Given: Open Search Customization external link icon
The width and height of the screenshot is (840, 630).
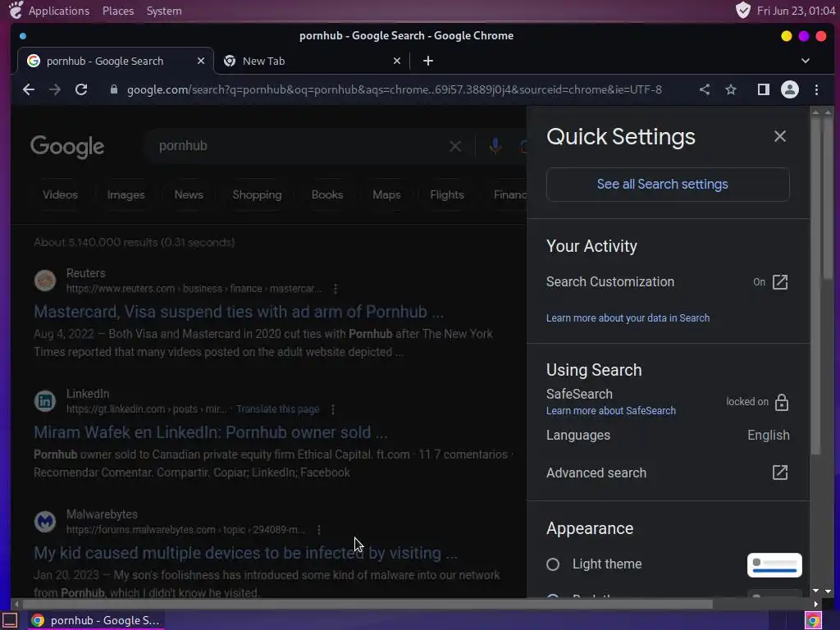Looking at the screenshot, I should (780, 282).
